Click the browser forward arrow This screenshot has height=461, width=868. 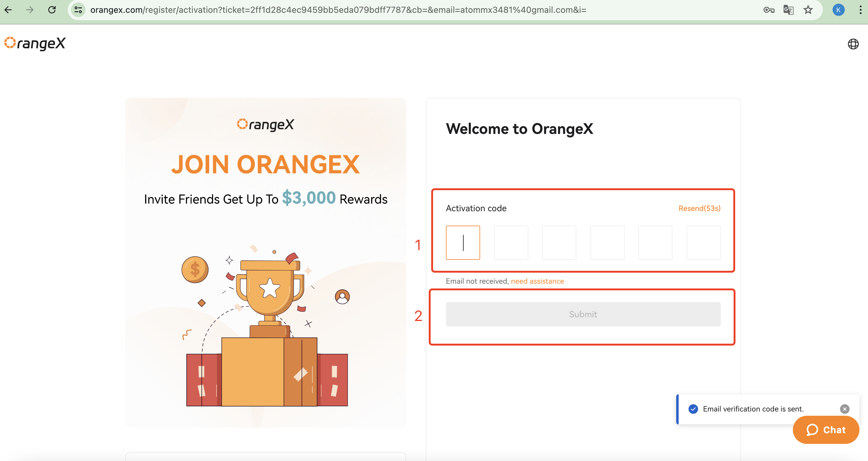pos(30,10)
